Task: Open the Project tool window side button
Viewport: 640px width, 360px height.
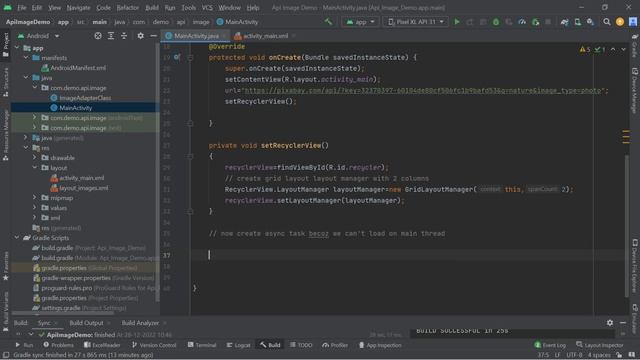Action: 5,45
